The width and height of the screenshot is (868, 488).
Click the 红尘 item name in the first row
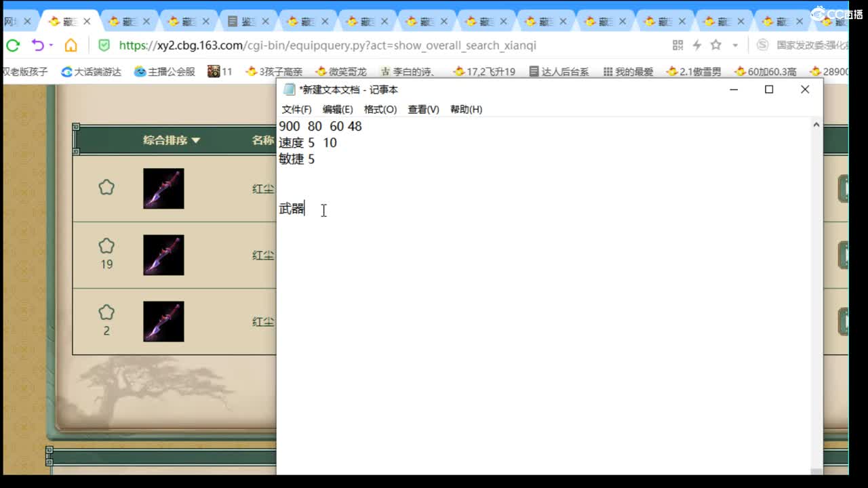(x=264, y=188)
